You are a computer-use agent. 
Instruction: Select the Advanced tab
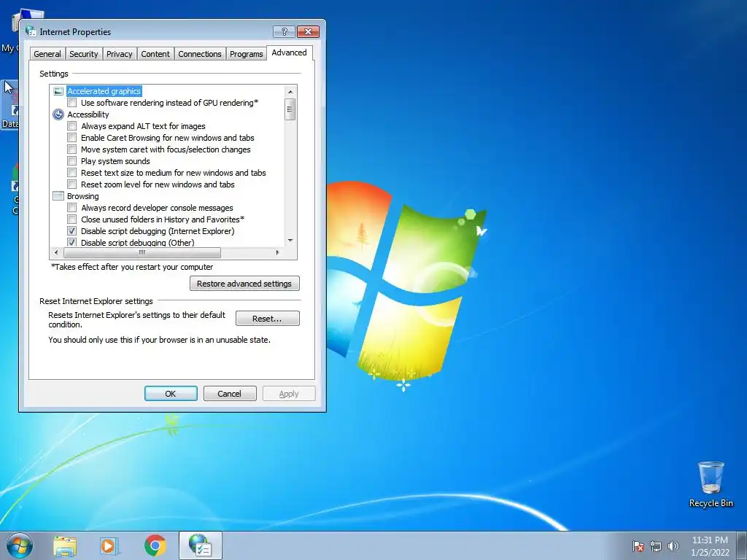(x=289, y=52)
